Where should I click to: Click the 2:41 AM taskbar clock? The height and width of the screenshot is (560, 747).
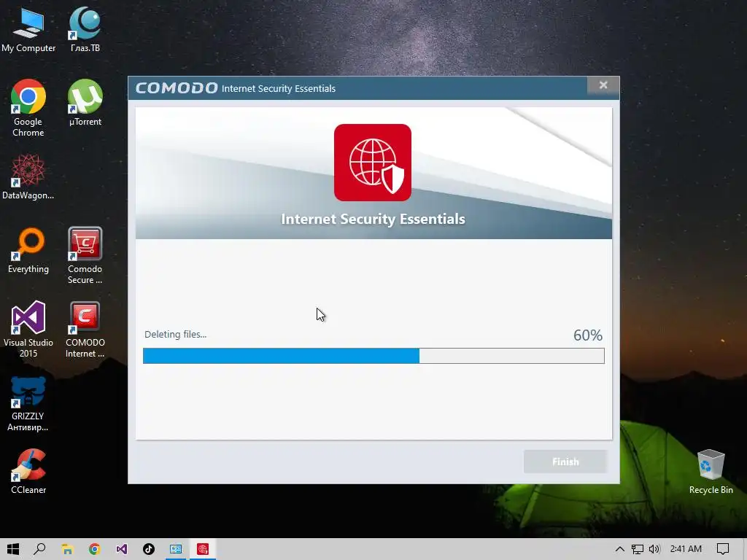pos(686,549)
